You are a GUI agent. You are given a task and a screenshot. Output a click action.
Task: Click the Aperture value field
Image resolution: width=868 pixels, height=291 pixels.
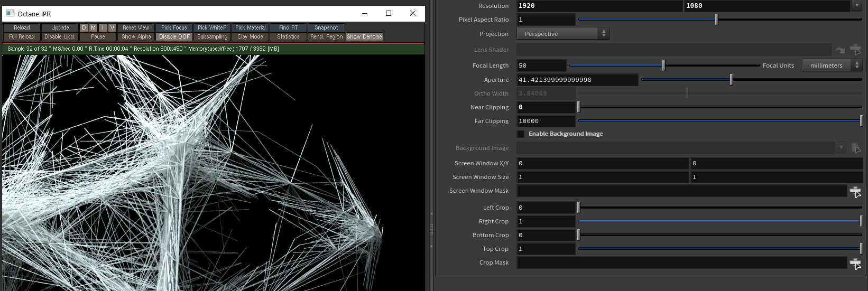[x=577, y=80]
